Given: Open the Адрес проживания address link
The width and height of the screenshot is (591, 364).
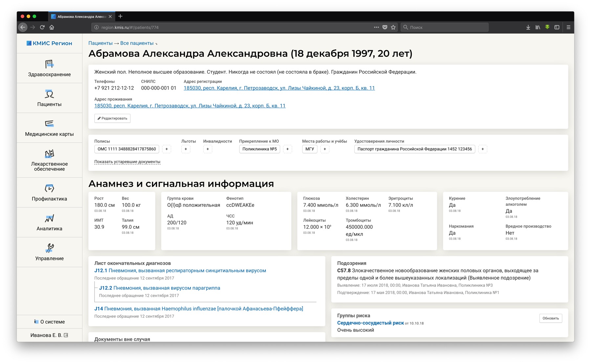Looking at the screenshot, I should click(190, 106).
